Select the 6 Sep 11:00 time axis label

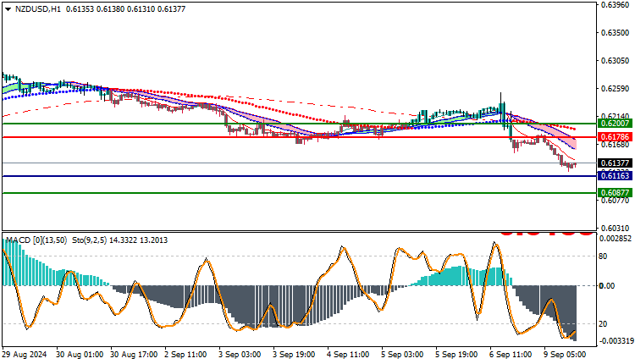511,355
